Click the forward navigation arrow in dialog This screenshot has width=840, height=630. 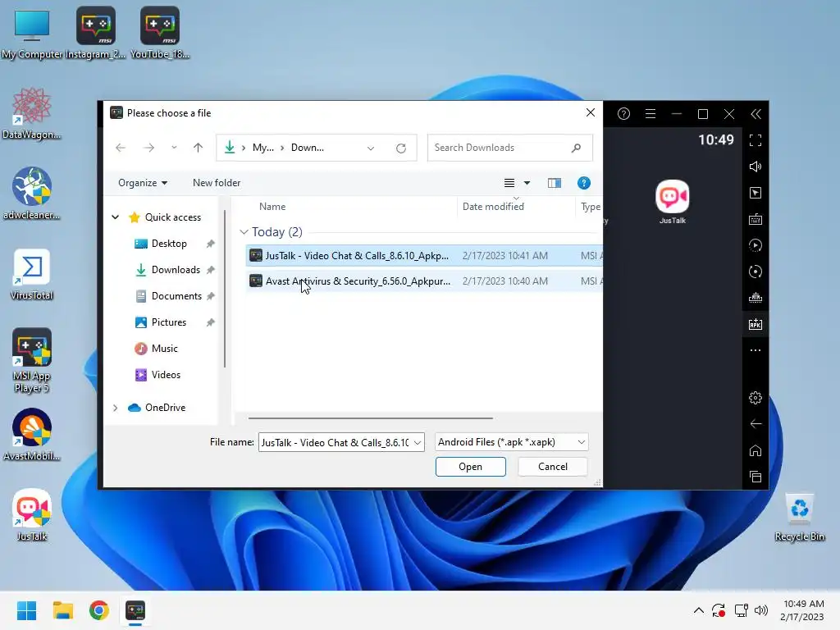(x=149, y=148)
